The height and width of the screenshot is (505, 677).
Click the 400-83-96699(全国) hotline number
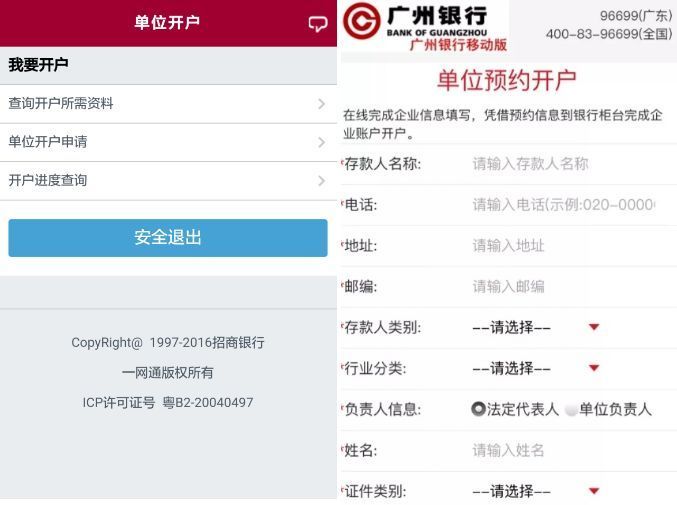click(609, 34)
